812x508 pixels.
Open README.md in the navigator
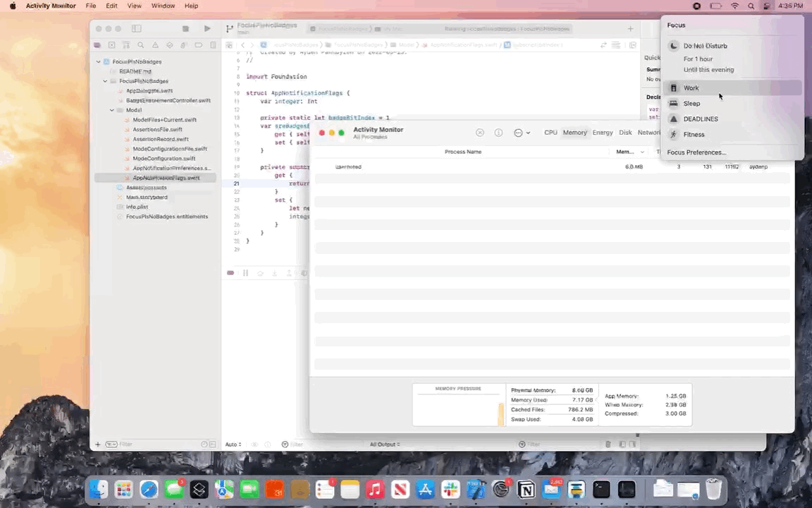coord(135,71)
